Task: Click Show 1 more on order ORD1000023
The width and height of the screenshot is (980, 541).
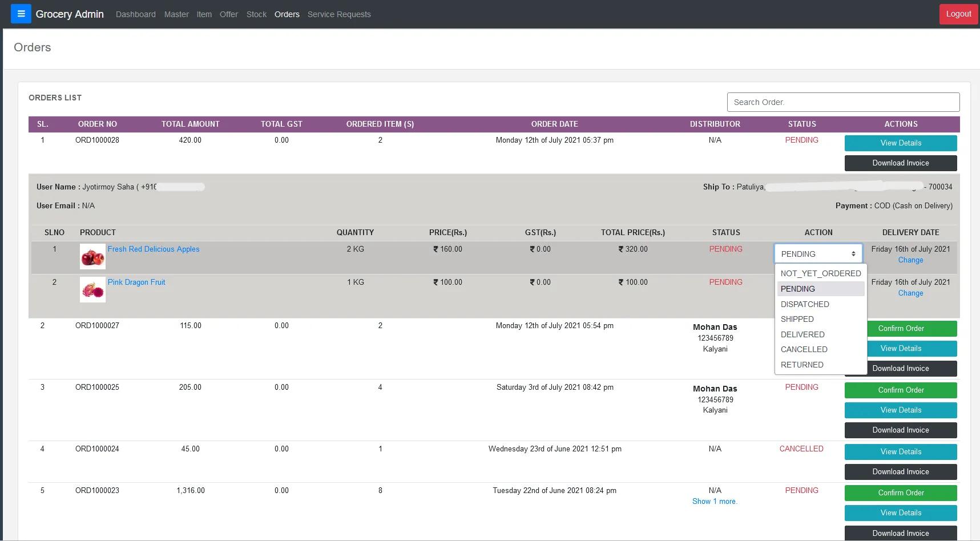Action: pyautogui.click(x=715, y=501)
